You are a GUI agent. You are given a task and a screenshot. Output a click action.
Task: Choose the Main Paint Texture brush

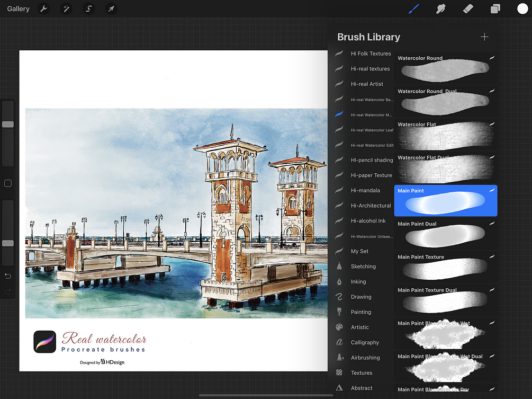[x=446, y=267]
